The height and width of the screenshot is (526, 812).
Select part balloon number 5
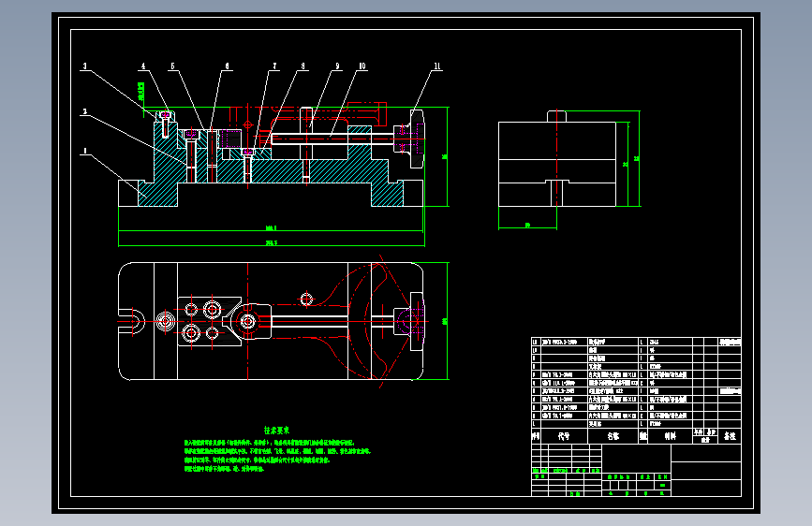click(173, 66)
